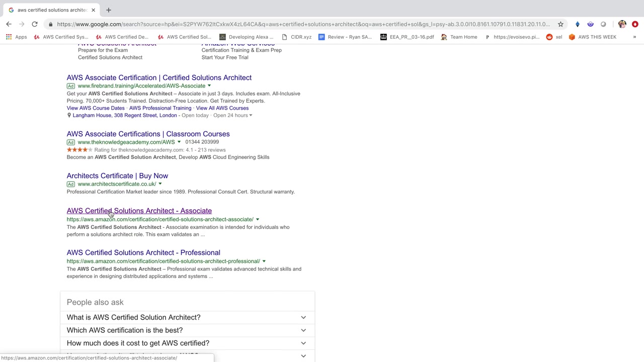Open AWS Associate Certification | Certified Solutions Architect ad

pyautogui.click(x=159, y=77)
